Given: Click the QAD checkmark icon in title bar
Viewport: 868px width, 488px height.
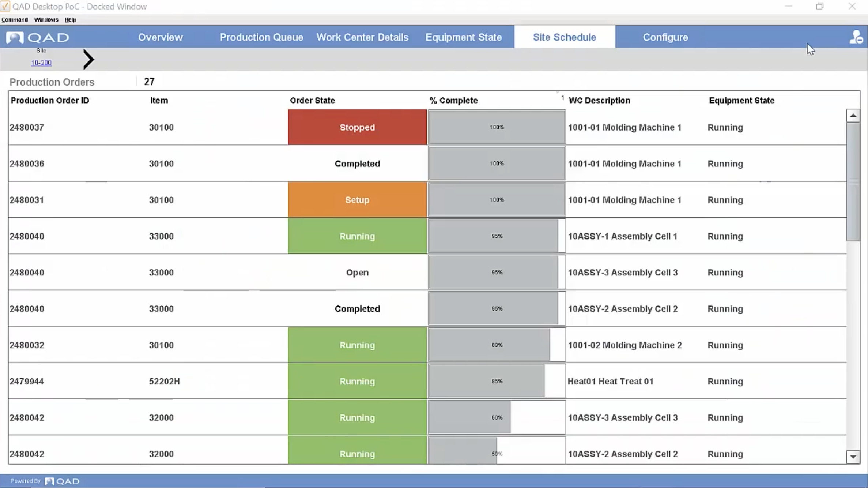Looking at the screenshot, I should coord(6,6).
